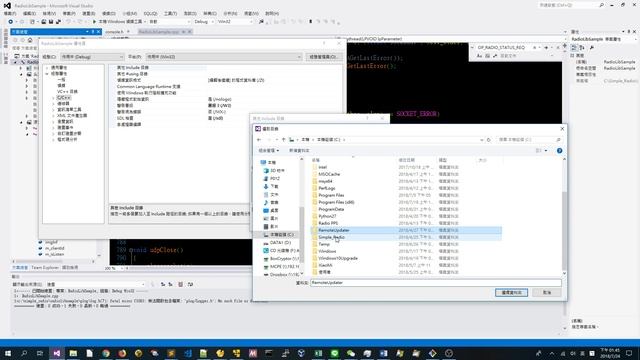Screen dimensions: 640x360
Task: Click Solution Explorer home icon
Action: [30, 40]
